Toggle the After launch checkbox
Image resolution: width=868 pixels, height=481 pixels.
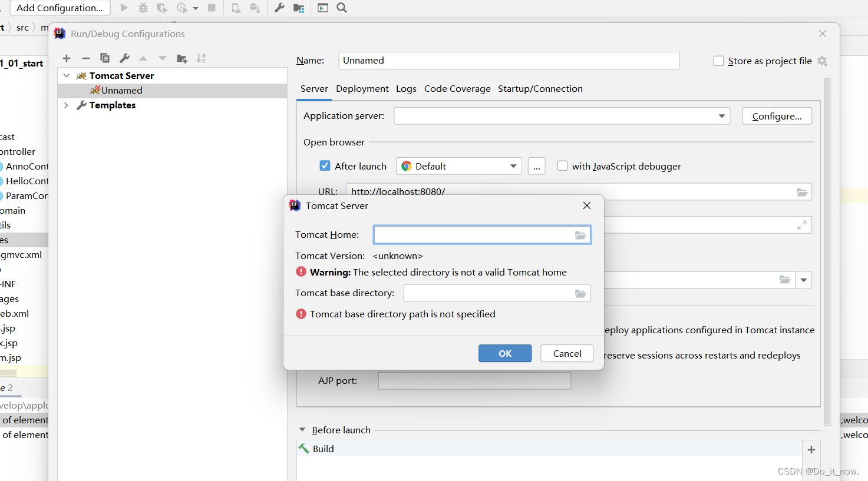pyautogui.click(x=325, y=166)
